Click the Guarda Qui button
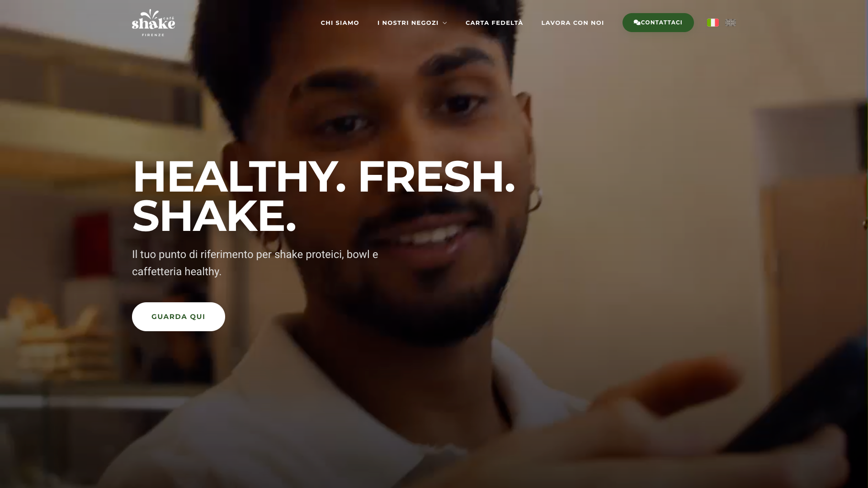The height and width of the screenshot is (488, 868). pyautogui.click(x=179, y=317)
